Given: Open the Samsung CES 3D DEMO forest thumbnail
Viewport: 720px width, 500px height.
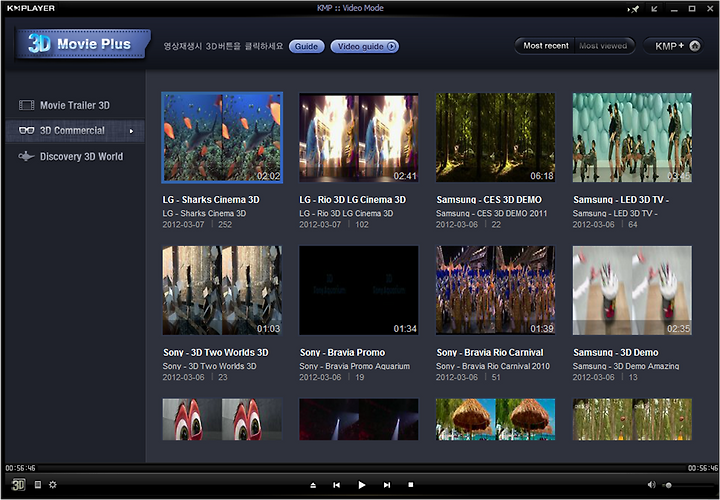Looking at the screenshot, I should click(x=495, y=138).
